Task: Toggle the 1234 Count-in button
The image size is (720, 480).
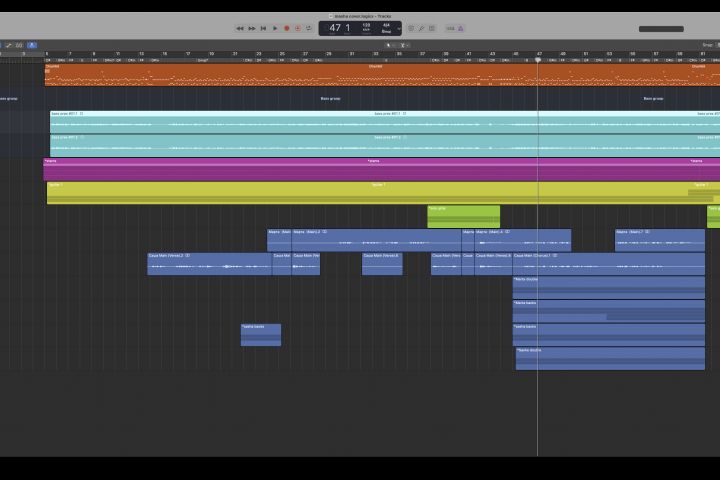Action: click(x=450, y=28)
